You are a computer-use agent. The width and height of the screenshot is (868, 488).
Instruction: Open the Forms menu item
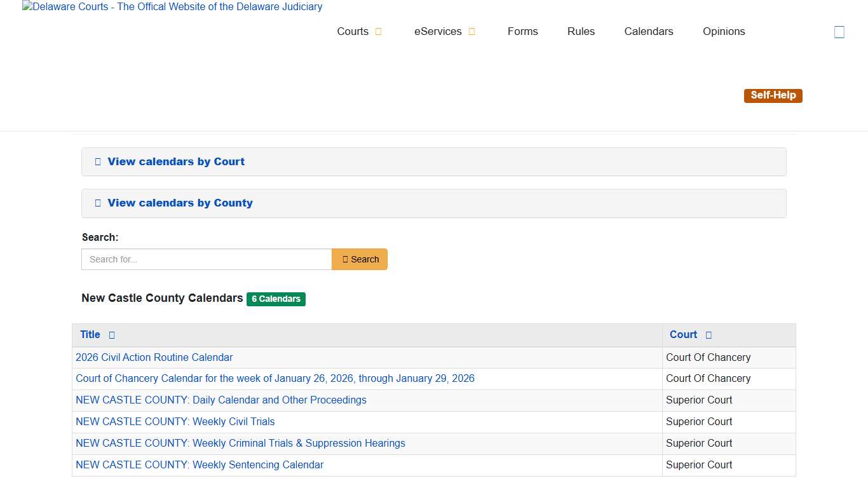pos(522,31)
